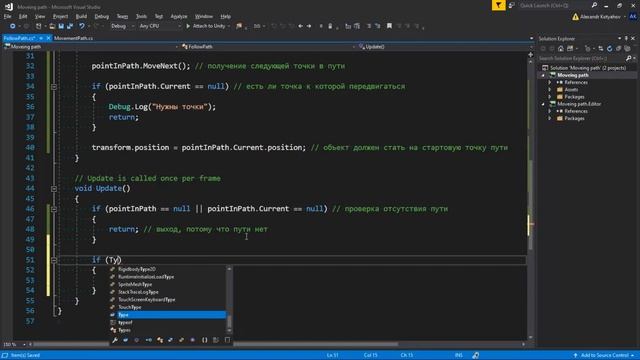This screenshot has width=640, height=360.
Task: Open the File menu
Action: 7,16
